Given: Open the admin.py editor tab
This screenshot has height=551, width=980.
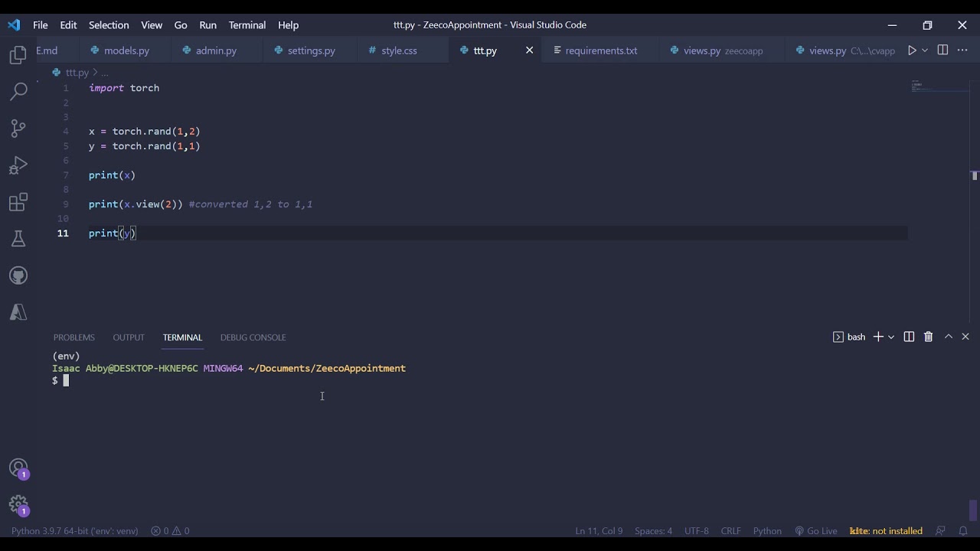Looking at the screenshot, I should 216,51.
